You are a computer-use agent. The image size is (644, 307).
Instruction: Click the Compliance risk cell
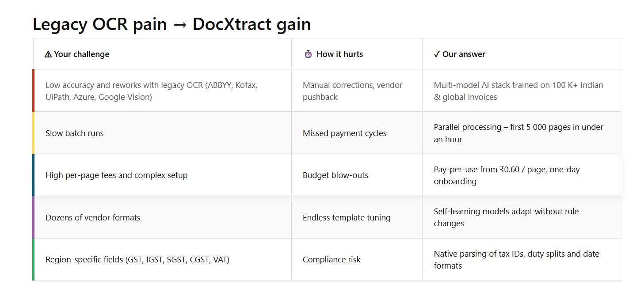click(332, 260)
